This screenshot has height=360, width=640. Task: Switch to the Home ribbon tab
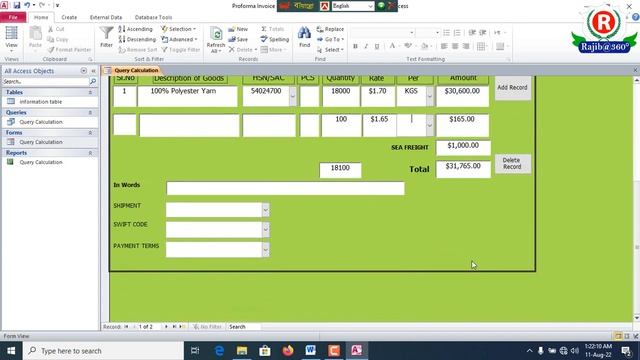click(41, 17)
